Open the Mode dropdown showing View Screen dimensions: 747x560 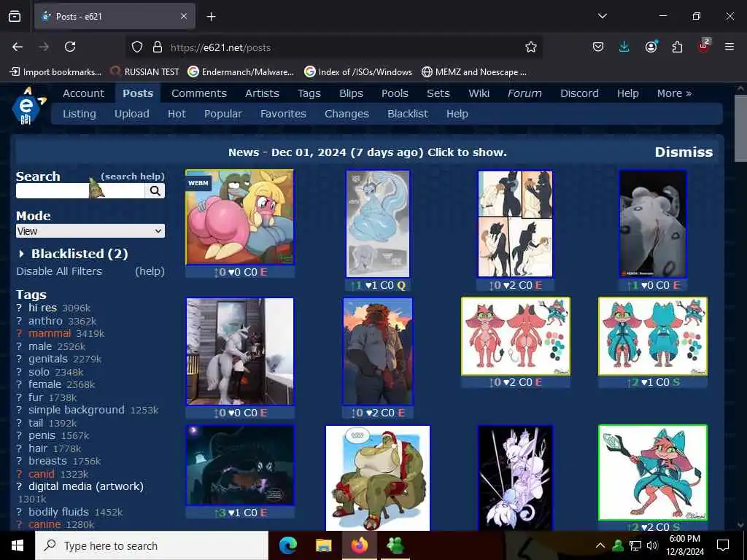point(90,231)
